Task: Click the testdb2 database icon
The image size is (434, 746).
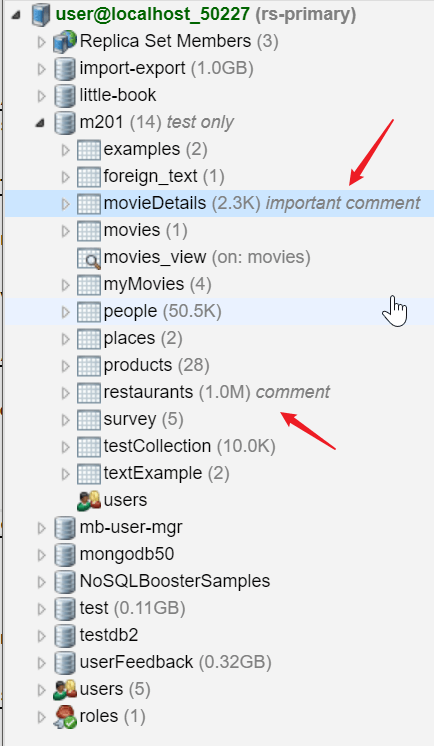Action: point(64,636)
